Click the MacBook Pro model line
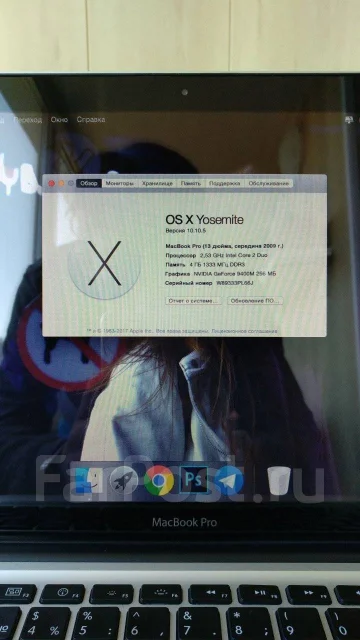 tap(224, 246)
